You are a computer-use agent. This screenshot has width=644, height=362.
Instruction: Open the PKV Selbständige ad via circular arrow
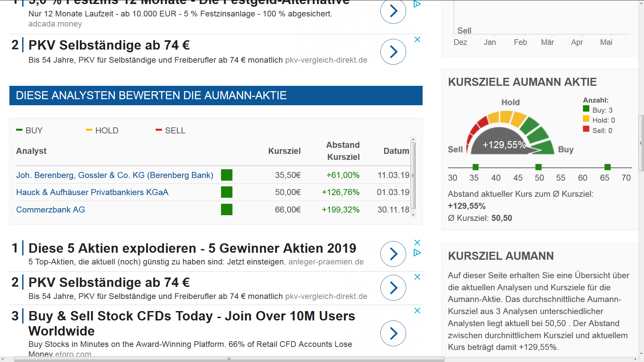click(393, 52)
